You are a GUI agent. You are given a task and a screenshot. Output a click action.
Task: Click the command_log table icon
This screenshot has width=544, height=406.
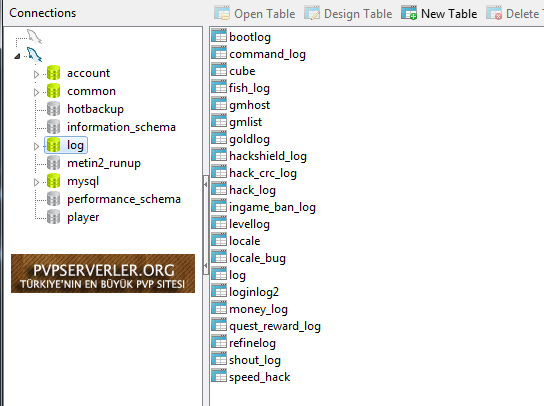coord(219,53)
